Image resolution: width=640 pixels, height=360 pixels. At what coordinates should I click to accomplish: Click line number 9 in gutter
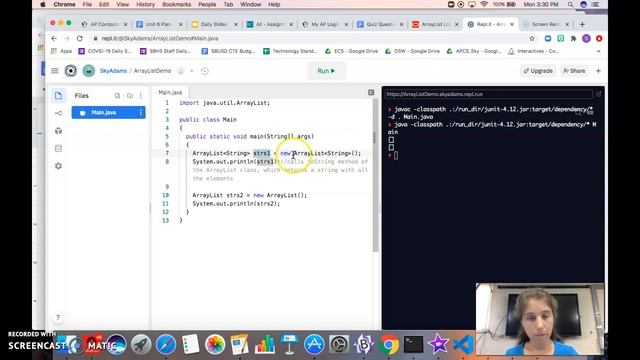167,187
